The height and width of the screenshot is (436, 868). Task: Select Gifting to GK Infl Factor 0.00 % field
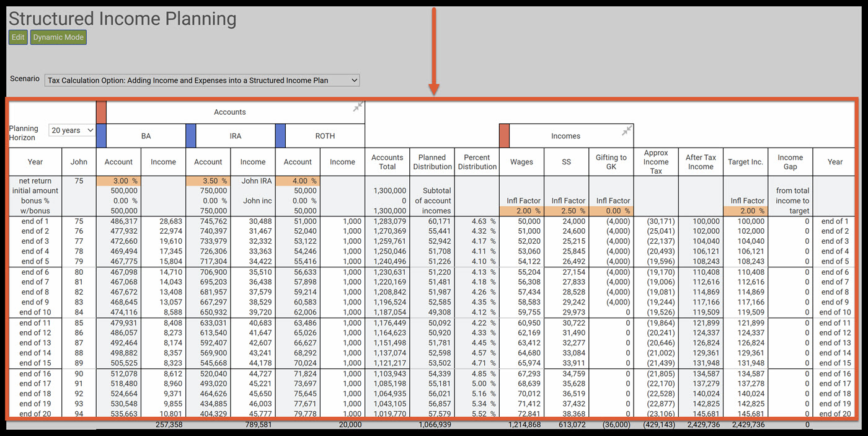click(611, 211)
